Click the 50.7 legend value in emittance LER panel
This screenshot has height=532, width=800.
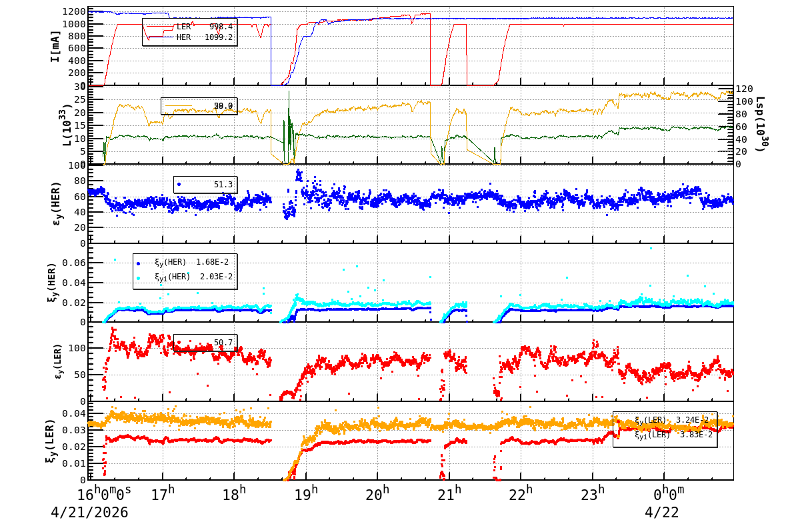click(x=223, y=343)
